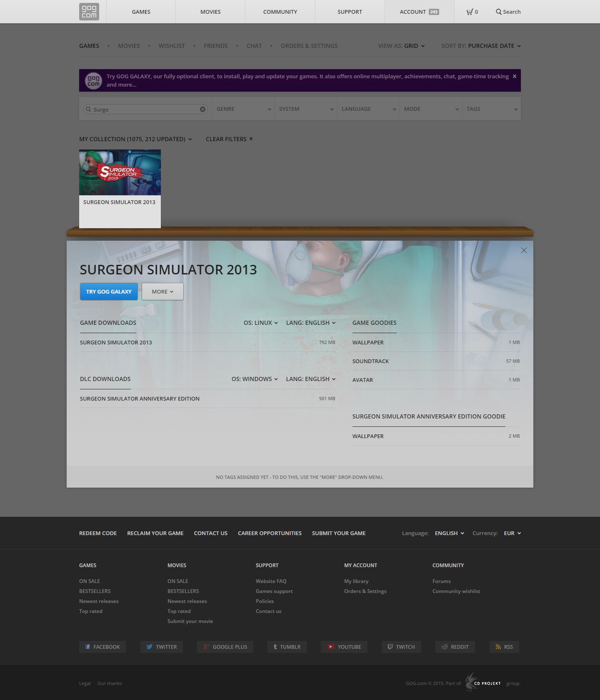This screenshot has width=600, height=700.
Task: Open the Facebook social link
Action: pos(102,647)
